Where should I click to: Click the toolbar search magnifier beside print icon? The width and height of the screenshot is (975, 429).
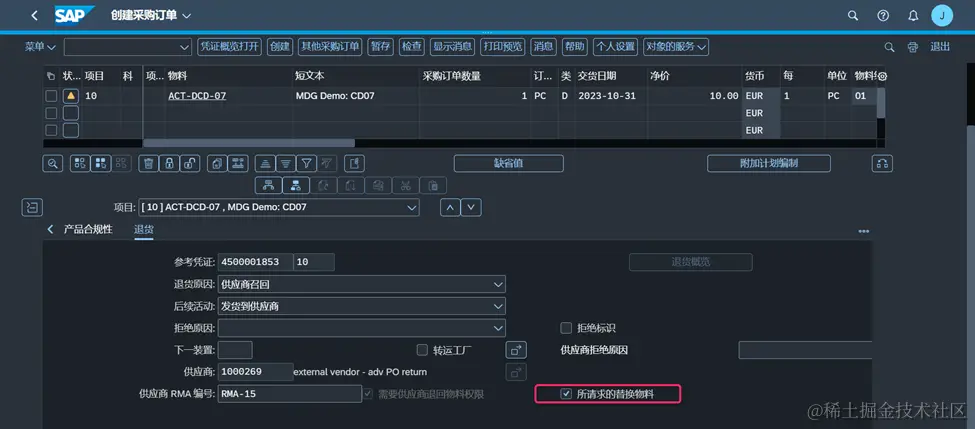click(x=890, y=47)
